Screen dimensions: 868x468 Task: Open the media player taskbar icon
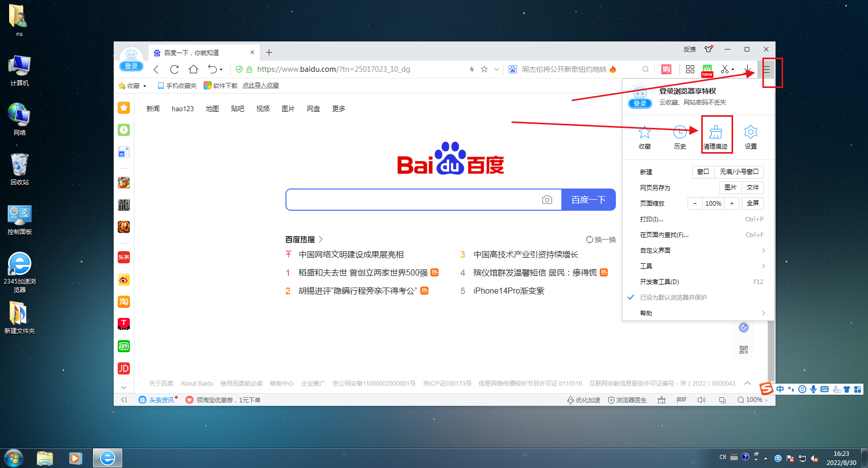(76, 458)
